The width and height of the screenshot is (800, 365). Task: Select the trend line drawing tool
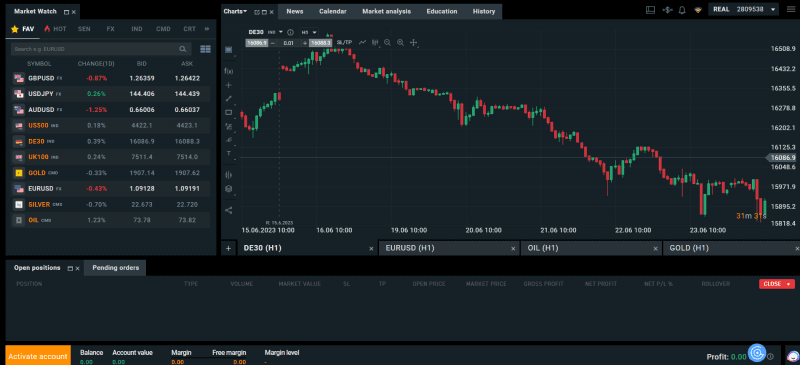pos(229,99)
